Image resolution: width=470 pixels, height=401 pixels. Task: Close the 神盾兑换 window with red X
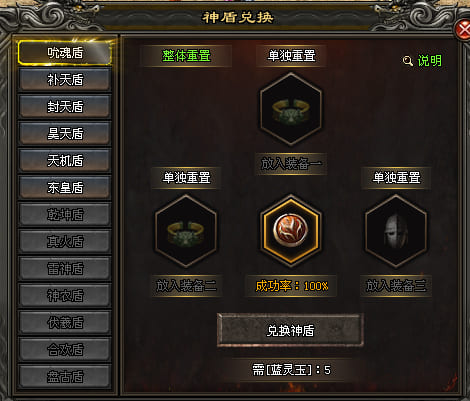point(463,31)
